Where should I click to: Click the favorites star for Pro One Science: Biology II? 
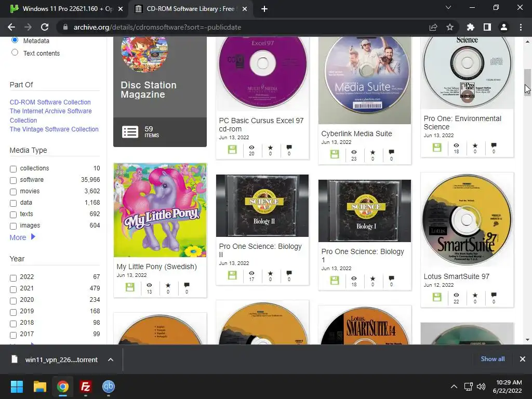tap(270, 273)
